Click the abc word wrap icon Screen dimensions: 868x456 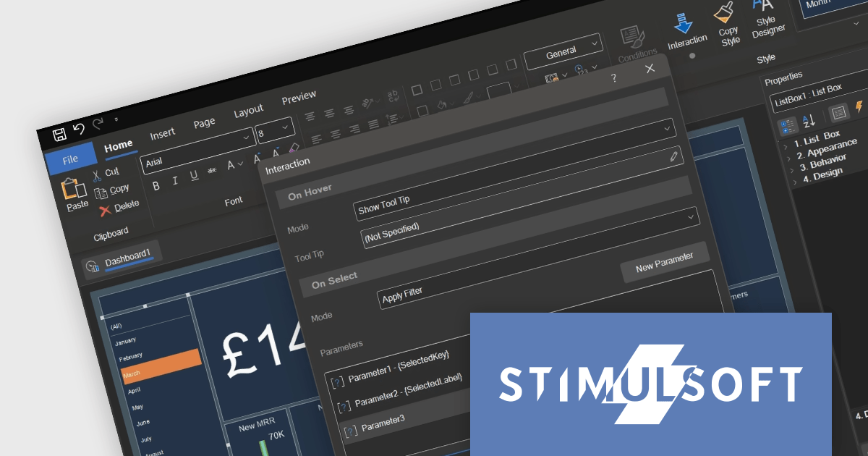(x=394, y=96)
